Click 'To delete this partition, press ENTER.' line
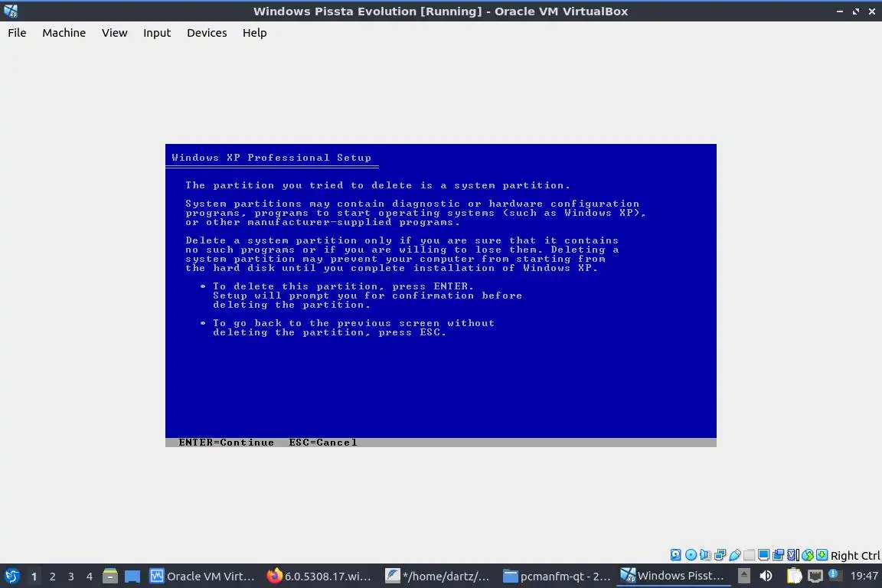 343,286
